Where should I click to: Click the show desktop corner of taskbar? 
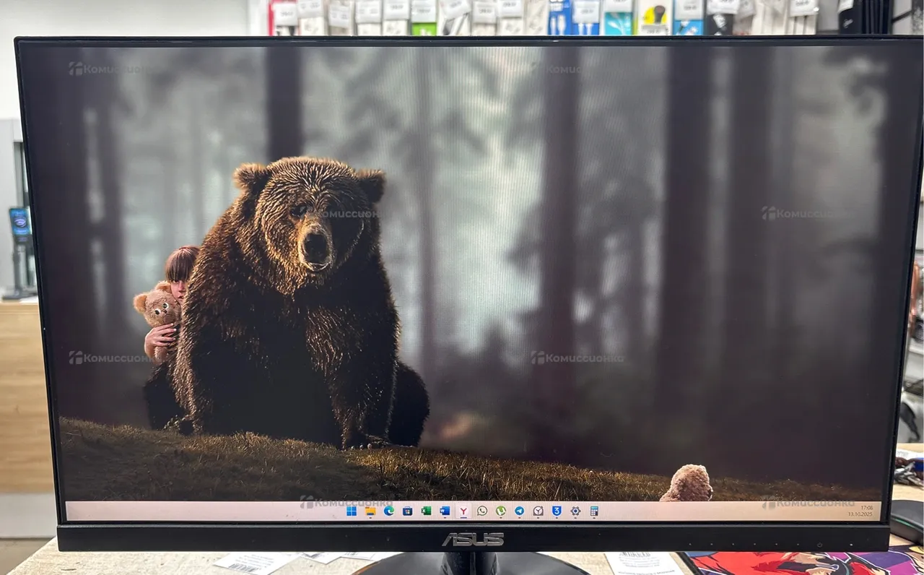[879, 511]
